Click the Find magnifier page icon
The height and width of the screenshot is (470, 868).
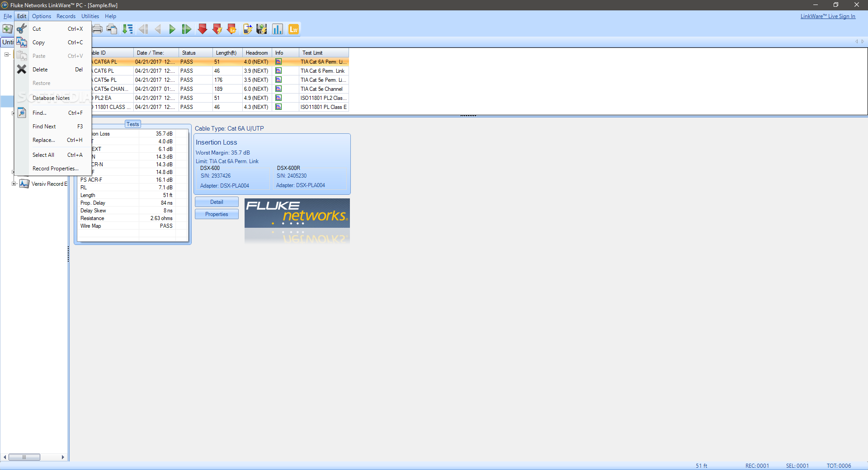[x=22, y=113]
